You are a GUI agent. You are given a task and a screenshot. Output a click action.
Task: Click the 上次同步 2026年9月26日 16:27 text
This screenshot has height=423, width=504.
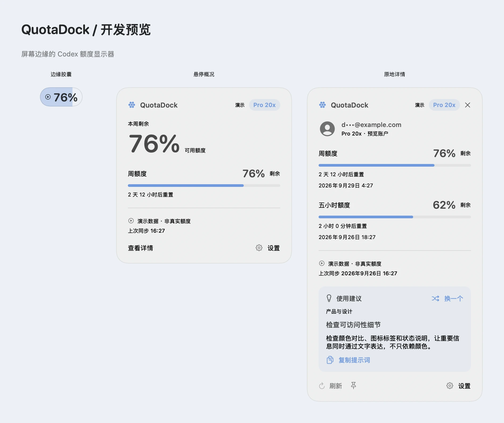(358, 273)
